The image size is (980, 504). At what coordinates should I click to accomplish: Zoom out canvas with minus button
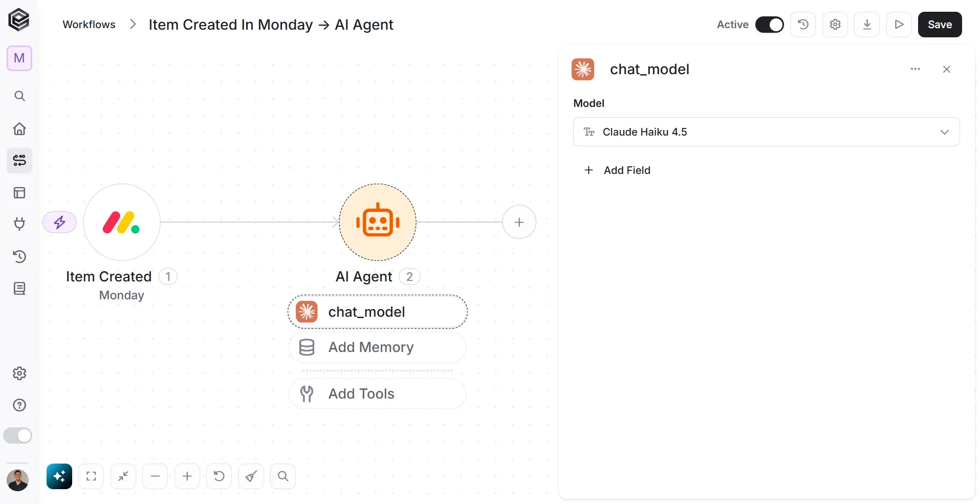pos(155,476)
